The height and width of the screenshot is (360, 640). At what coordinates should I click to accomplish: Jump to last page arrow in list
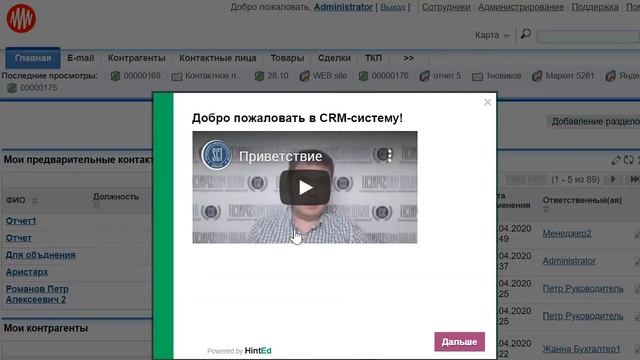pyautogui.click(x=634, y=179)
